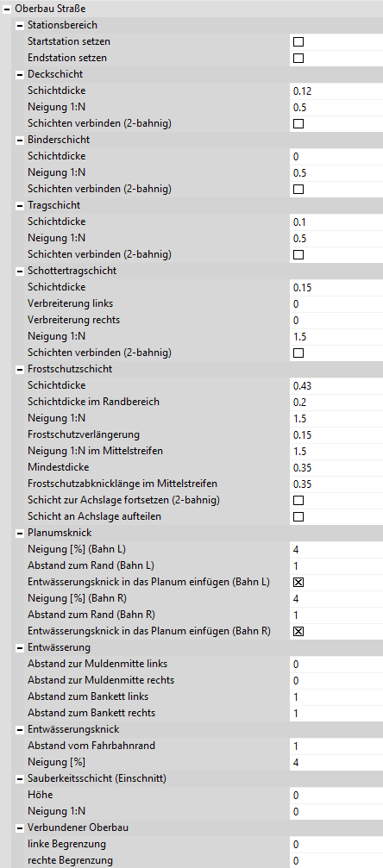Collapse the Oberbau Straße root group
Screen dimensions: 383x868
tap(7, 9)
